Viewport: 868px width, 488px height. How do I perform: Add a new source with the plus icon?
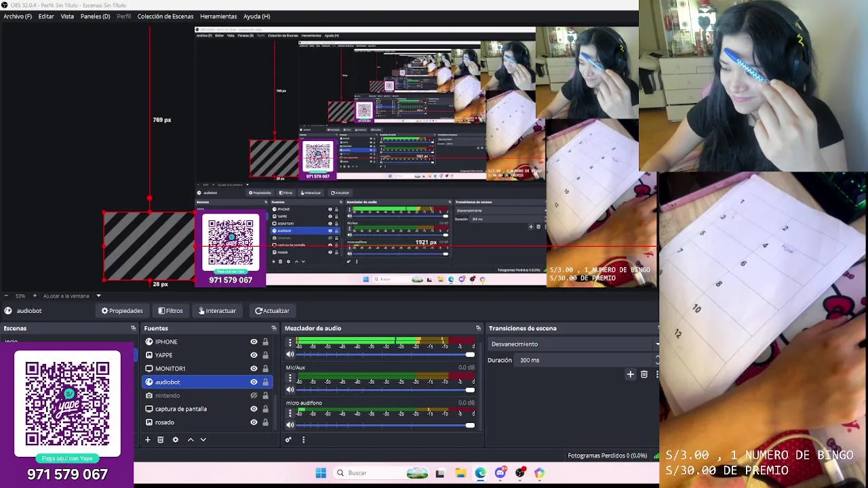[147, 440]
